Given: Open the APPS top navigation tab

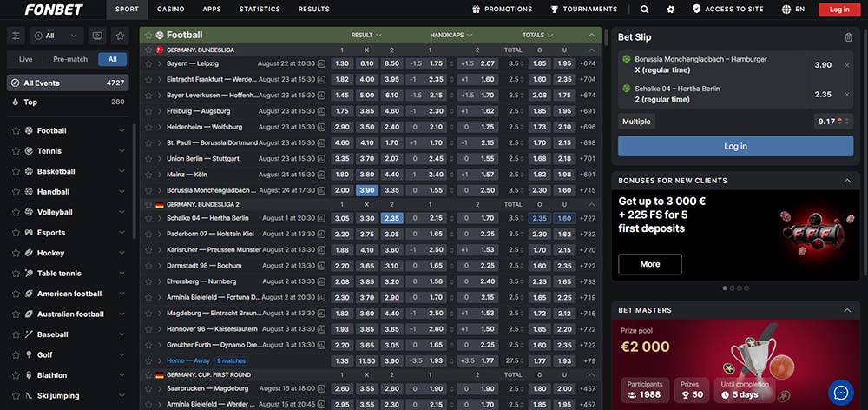Looking at the screenshot, I should click(x=212, y=10).
